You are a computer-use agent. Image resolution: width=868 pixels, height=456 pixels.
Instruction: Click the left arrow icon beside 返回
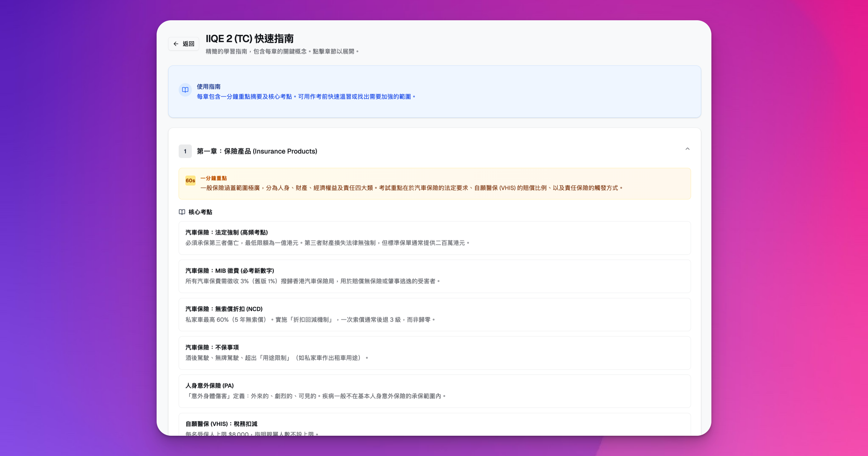click(176, 44)
